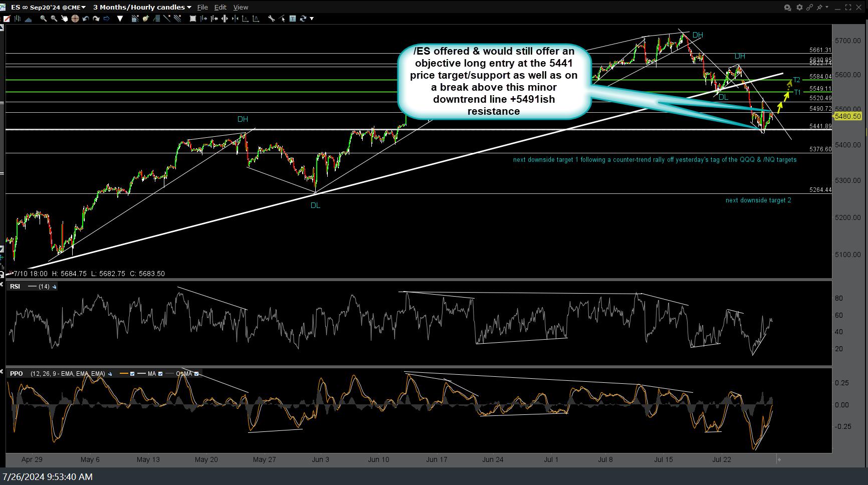
Task: Refresh the chart data
Action: 303,19
